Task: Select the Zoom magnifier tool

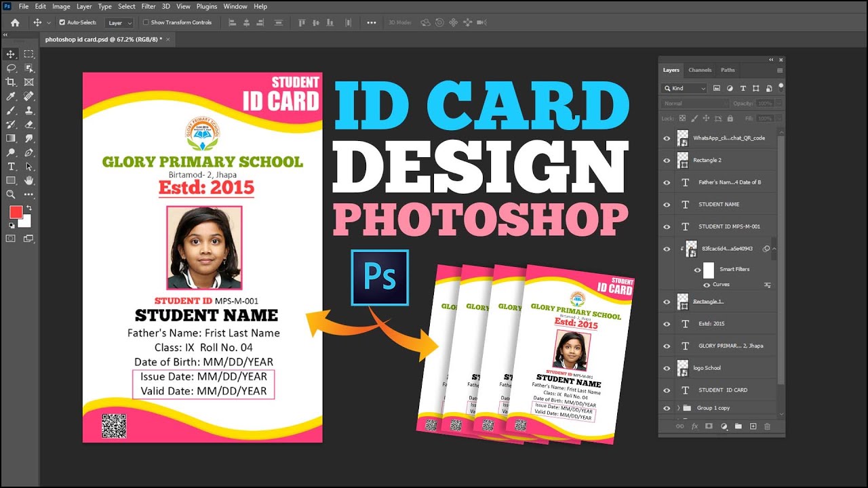Action: click(x=11, y=195)
